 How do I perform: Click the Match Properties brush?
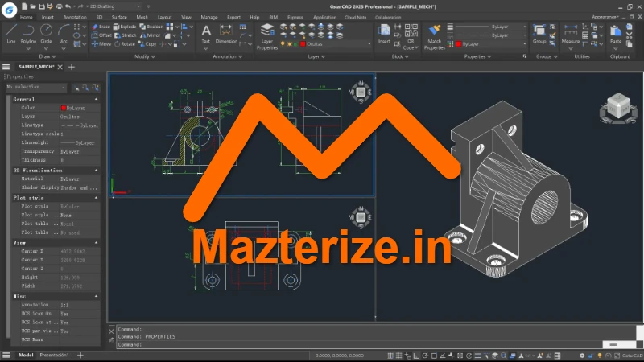click(x=434, y=36)
